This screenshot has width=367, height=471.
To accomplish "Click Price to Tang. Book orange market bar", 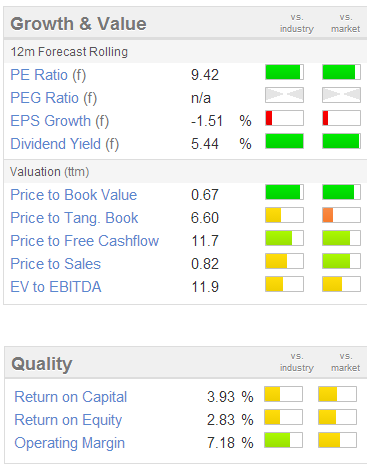I will [341, 215].
